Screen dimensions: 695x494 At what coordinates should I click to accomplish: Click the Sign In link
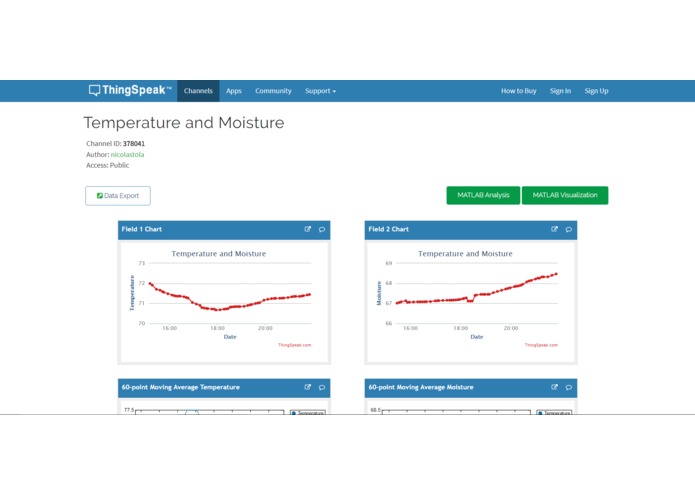(x=560, y=91)
